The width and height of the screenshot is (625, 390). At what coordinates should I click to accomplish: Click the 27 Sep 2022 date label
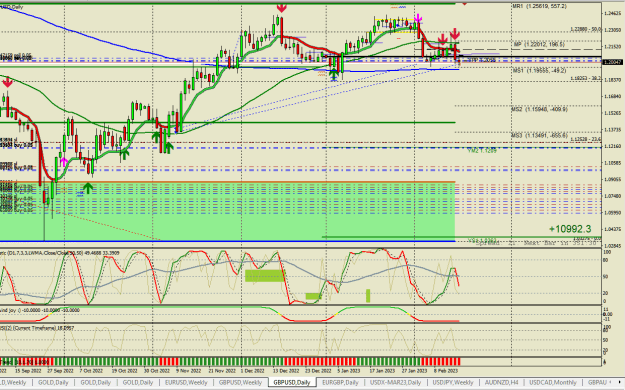(x=60, y=370)
